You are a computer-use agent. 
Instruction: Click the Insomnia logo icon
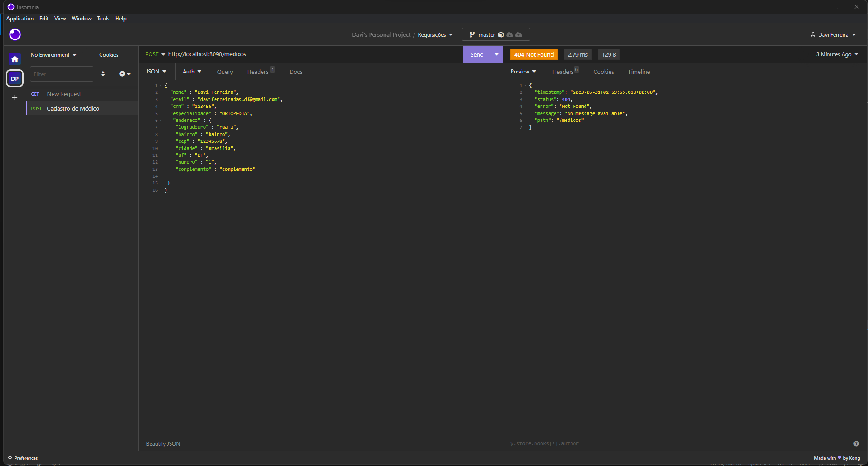(x=15, y=34)
